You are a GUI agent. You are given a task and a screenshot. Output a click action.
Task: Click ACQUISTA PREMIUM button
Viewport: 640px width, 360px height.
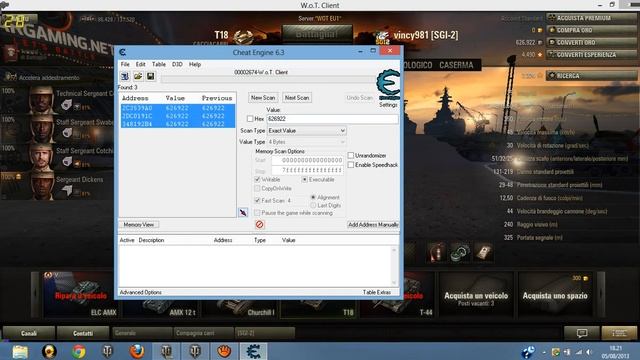pyautogui.click(x=591, y=18)
